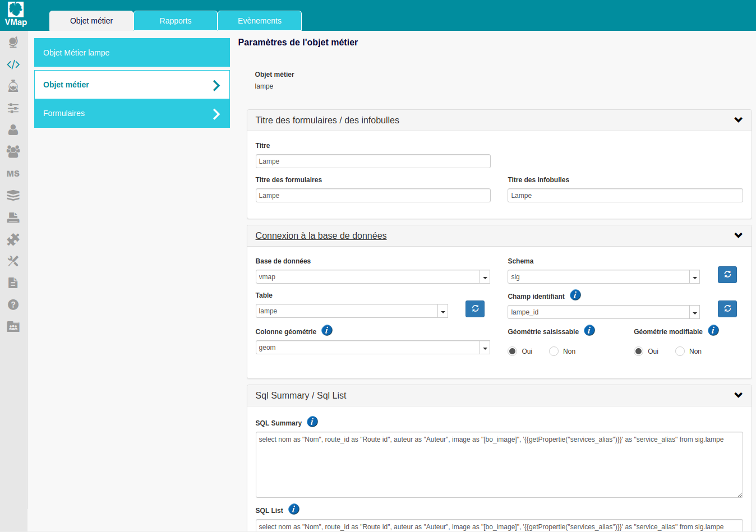This screenshot has width=756, height=532.
Task: Click into the SQL List textarea
Action: point(499,526)
